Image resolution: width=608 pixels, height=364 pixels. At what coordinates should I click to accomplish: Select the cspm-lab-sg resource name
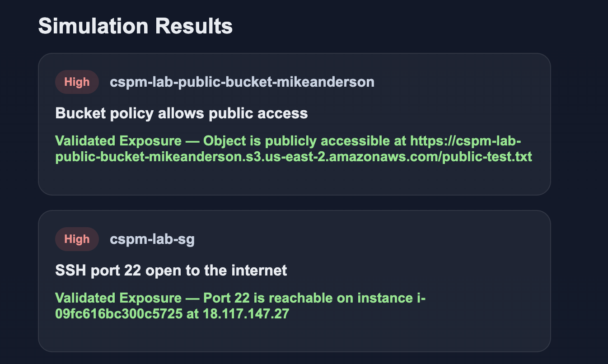click(152, 239)
